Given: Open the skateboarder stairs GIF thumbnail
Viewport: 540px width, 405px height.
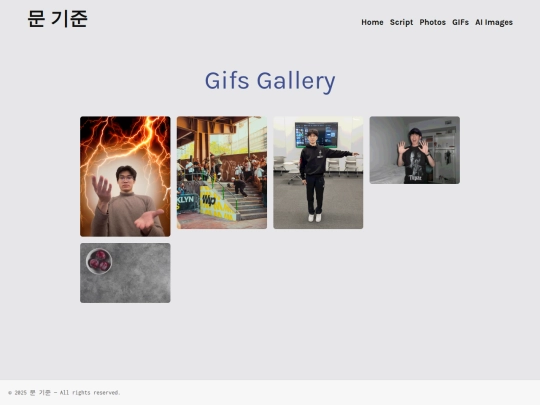Looking at the screenshot, I should [x=222, y=173].
